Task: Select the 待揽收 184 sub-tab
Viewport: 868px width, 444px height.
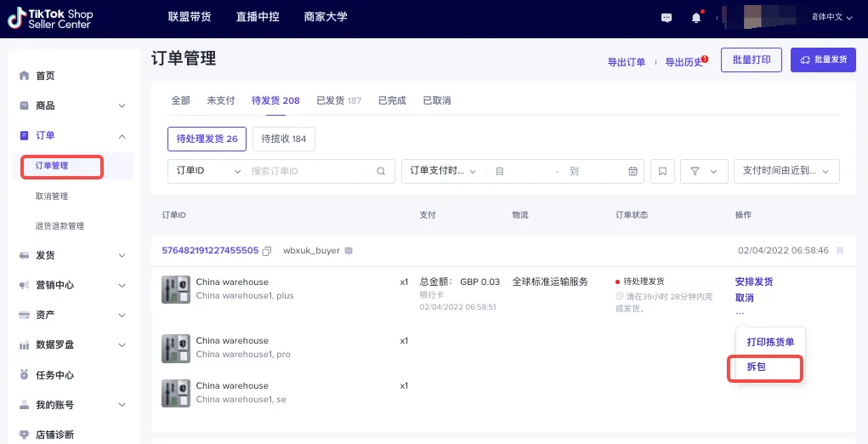Action: pos(284,139)
